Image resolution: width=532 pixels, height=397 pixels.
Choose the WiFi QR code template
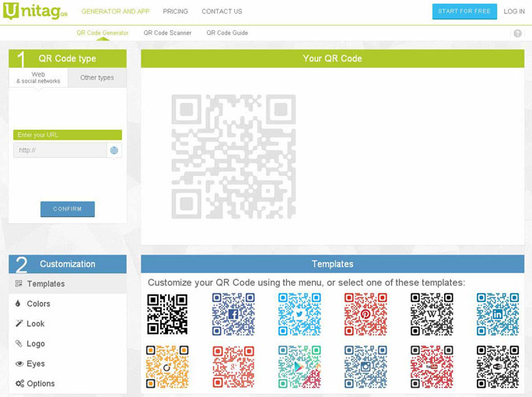click(498, 367)
